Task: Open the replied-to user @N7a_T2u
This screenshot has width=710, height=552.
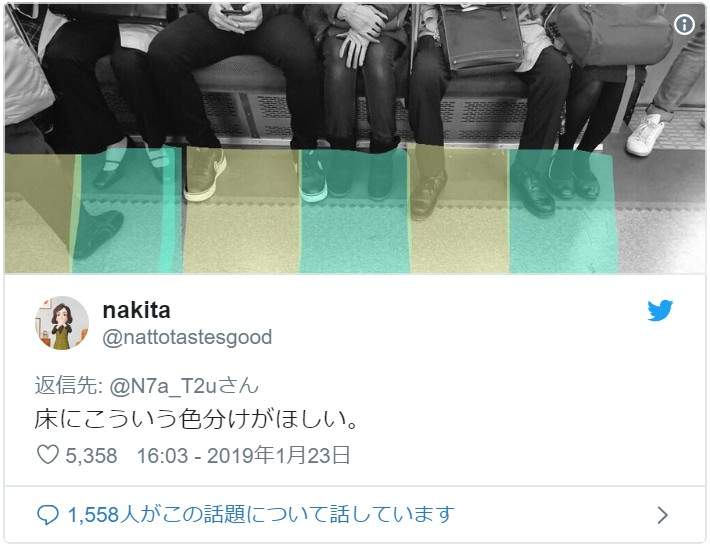Action: point(184,386)
